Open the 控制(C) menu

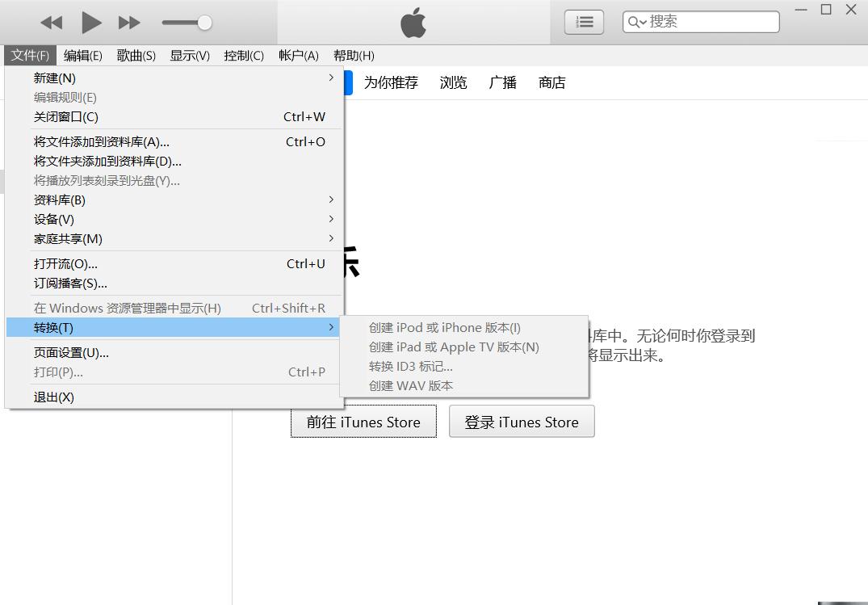tap(244, 56)
